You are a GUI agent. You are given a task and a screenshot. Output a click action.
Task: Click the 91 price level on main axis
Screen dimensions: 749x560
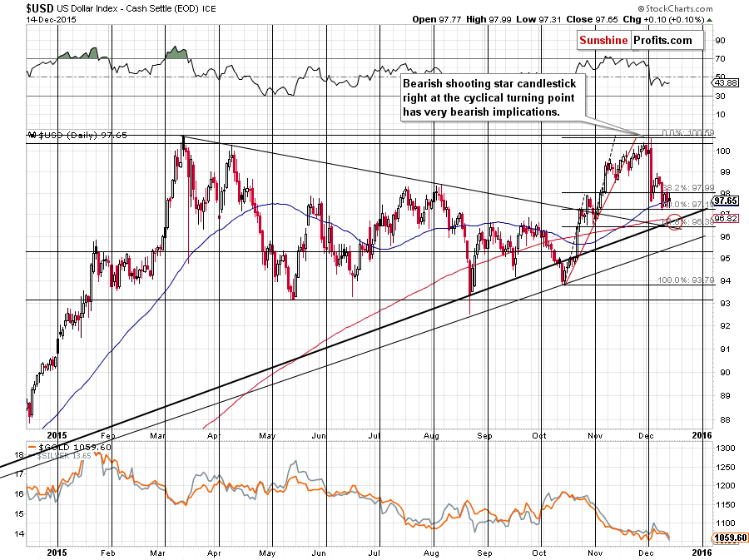click(x=725, y=349)
